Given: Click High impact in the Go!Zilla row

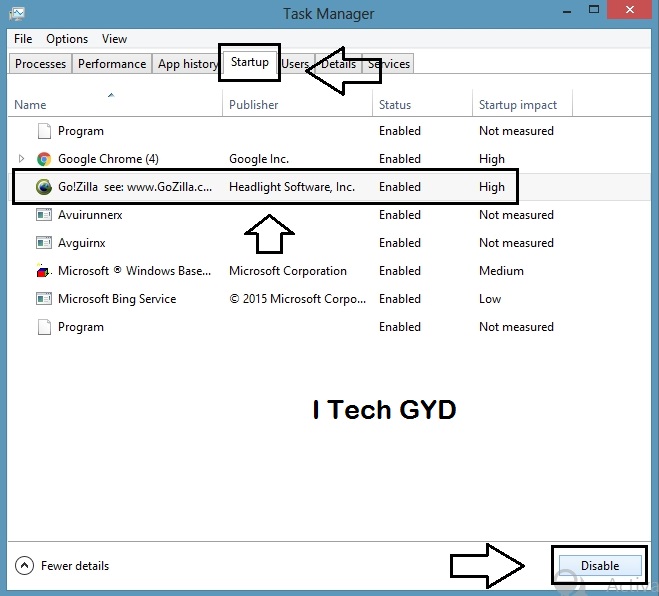Looking at the screenshot, I should (492, 187).
